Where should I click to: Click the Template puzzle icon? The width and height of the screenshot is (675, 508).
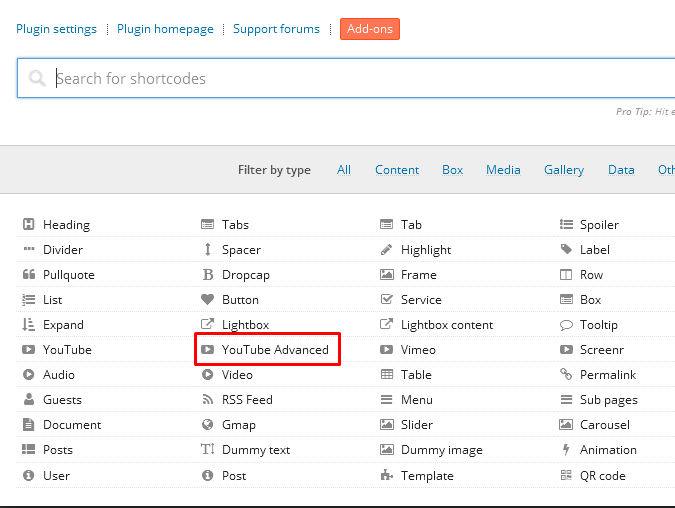(387, 476)
